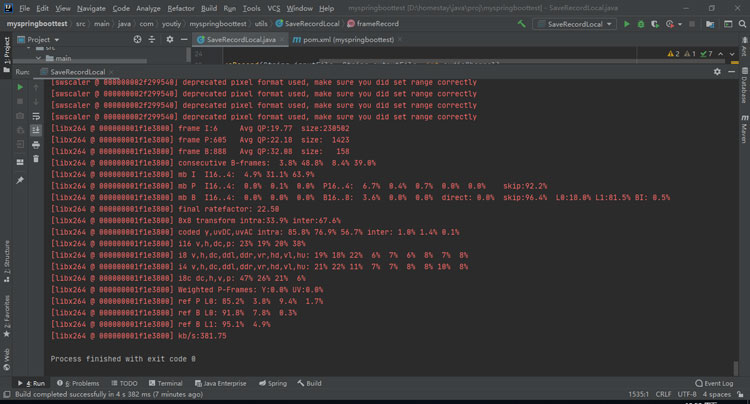Screen dimensions: 750x404
Task: Go to the previous highlighted problem with the up arrow
Action: click(x=721, y=54)
